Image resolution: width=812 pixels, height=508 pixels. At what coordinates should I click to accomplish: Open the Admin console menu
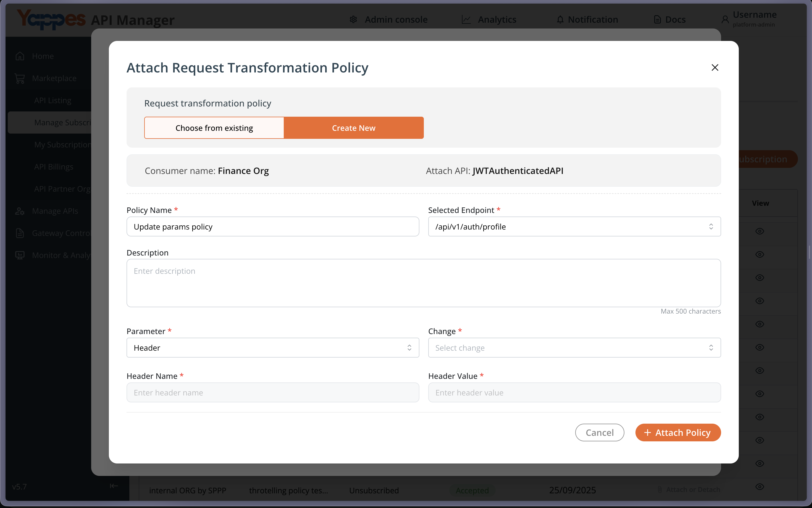[396, 19]
